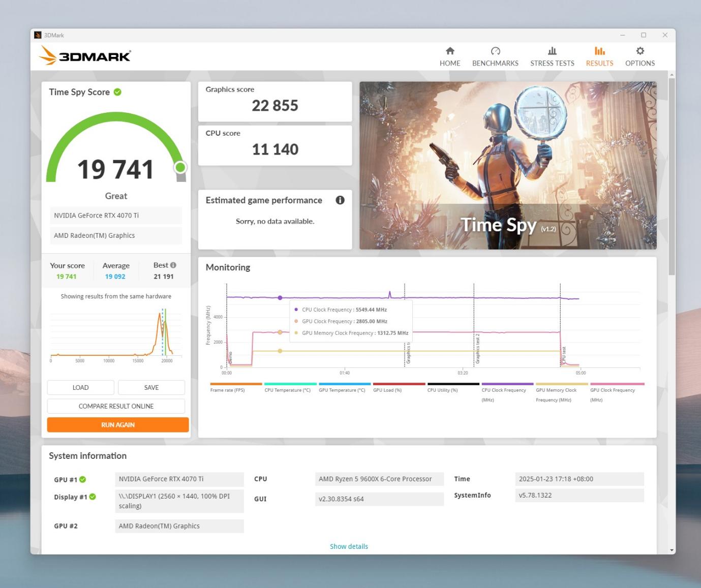Image resolution: width=701 pixels, height=588 pixels.
Task: Minimize the 3DMark window
Action: click(622, 35)
